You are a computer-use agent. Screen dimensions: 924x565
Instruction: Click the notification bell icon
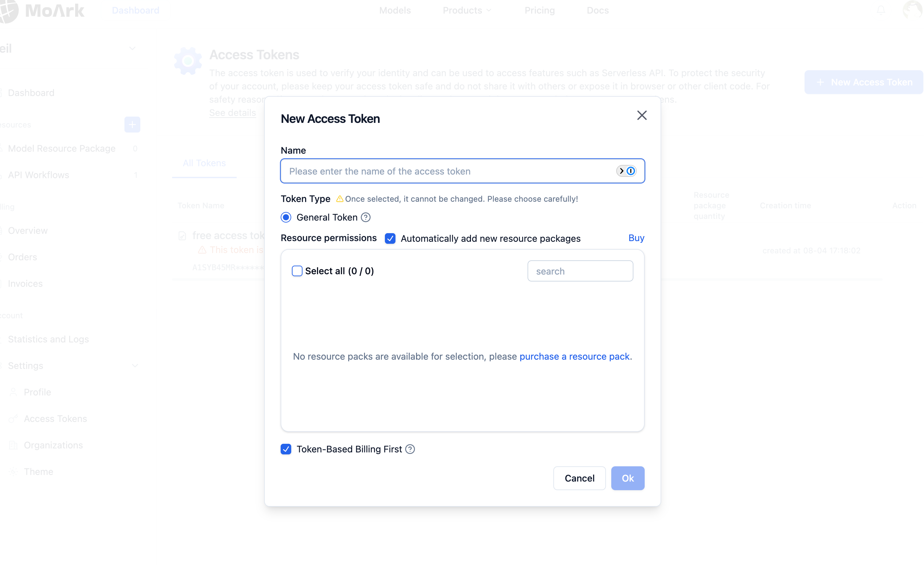[881, 11]
